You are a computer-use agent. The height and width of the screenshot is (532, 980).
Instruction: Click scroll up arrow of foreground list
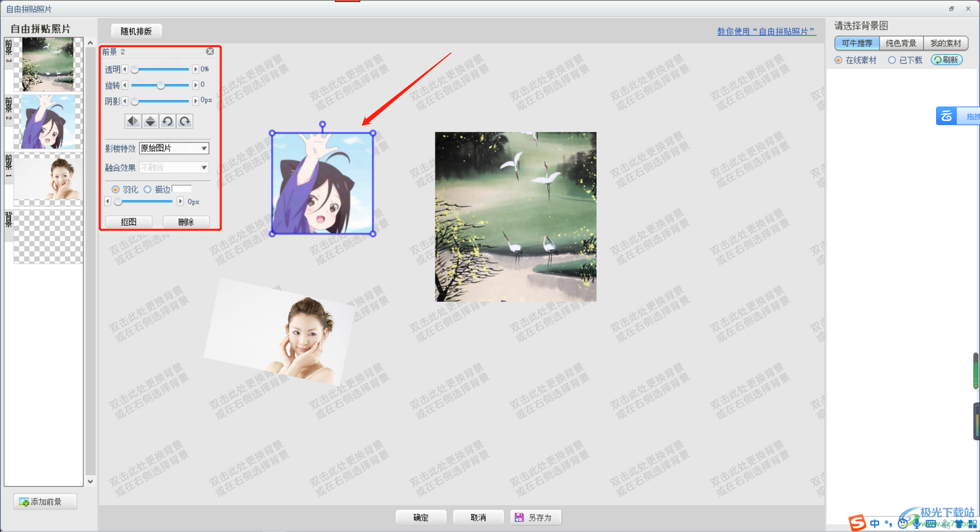tap(90, 43)
